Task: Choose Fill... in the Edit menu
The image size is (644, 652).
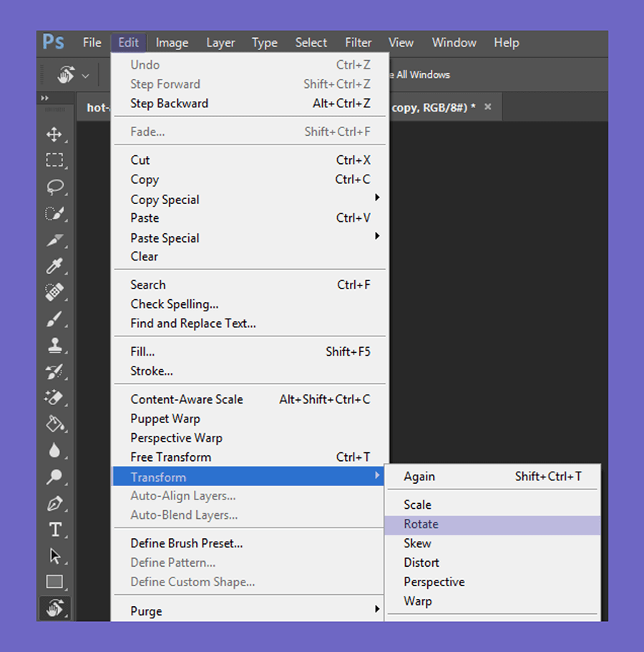Action: (250, 352)
